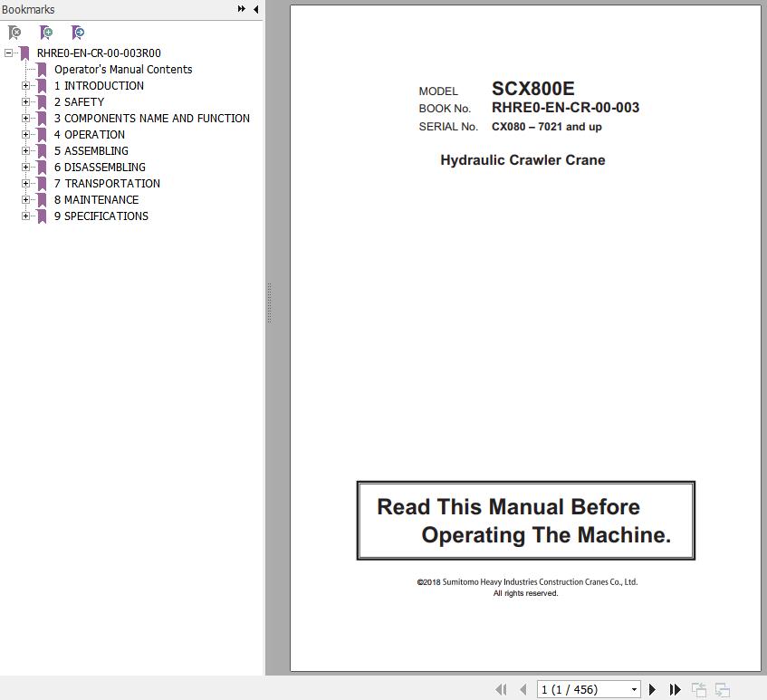767x700 pixels.
Task: Click the add new bookmark icon
Action: coord(46,33)
